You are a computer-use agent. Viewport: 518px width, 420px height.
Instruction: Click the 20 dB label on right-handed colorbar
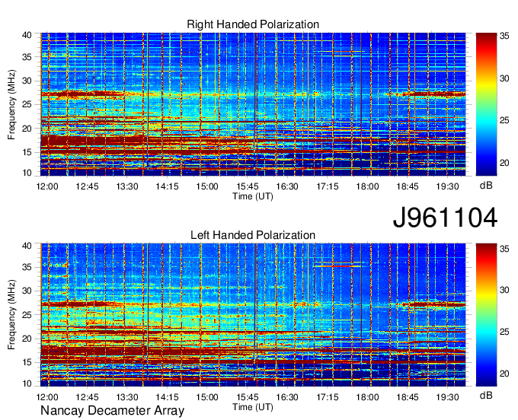point(504,163)
